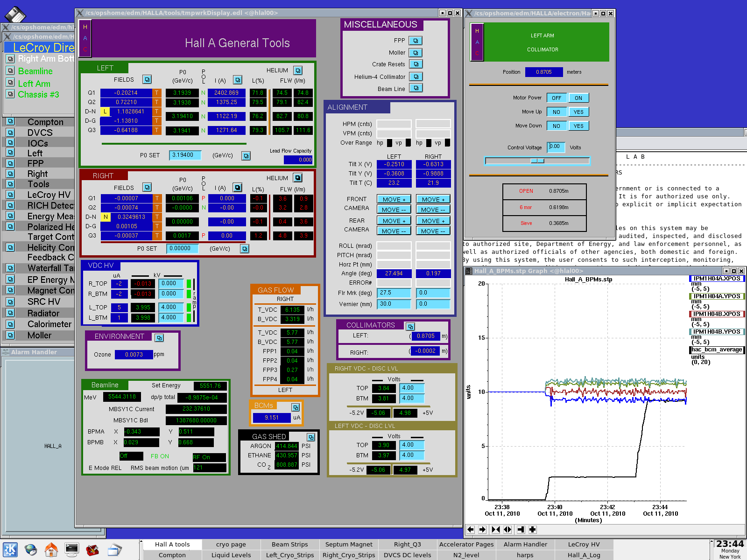Click the graph scroll-left arrow icon
Image resolution: width=747 pixels, height=560 pixels.
(471, 530)
